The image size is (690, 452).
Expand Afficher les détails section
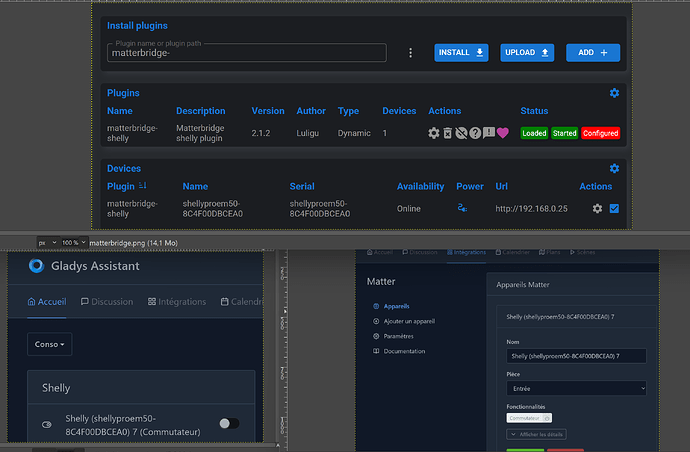[539, 435]
